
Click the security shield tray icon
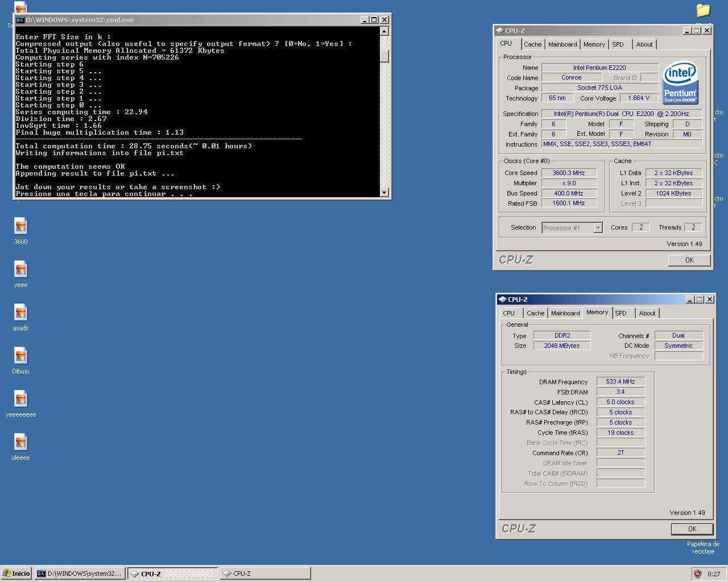(697, 574)
